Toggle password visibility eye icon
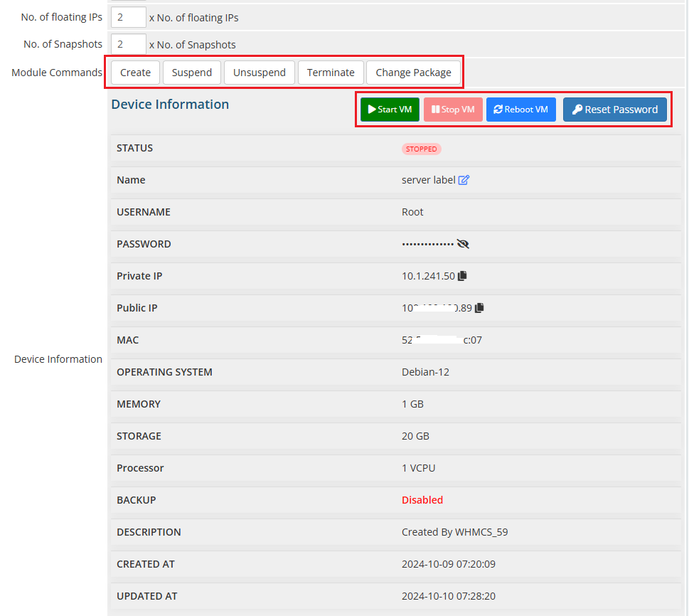Image resolution: width=689 pixels, height=616 pixels. 463,244
